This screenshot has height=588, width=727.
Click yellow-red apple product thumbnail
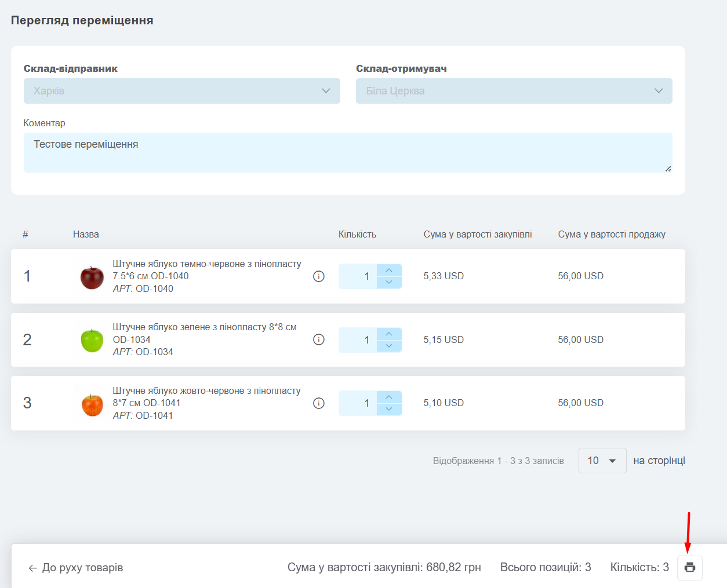point(92,404)
